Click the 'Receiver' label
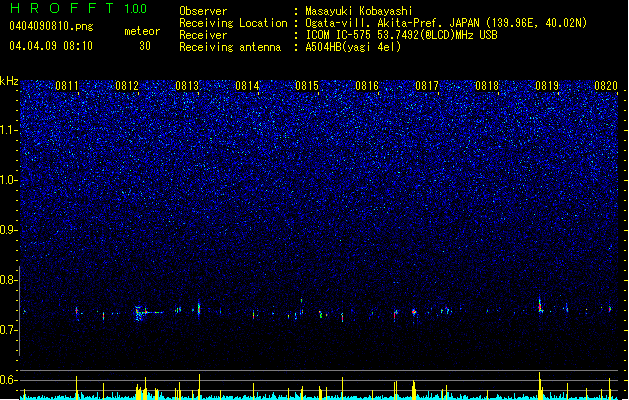The height and width of the screenshot is (400, 629). [203, 35]
